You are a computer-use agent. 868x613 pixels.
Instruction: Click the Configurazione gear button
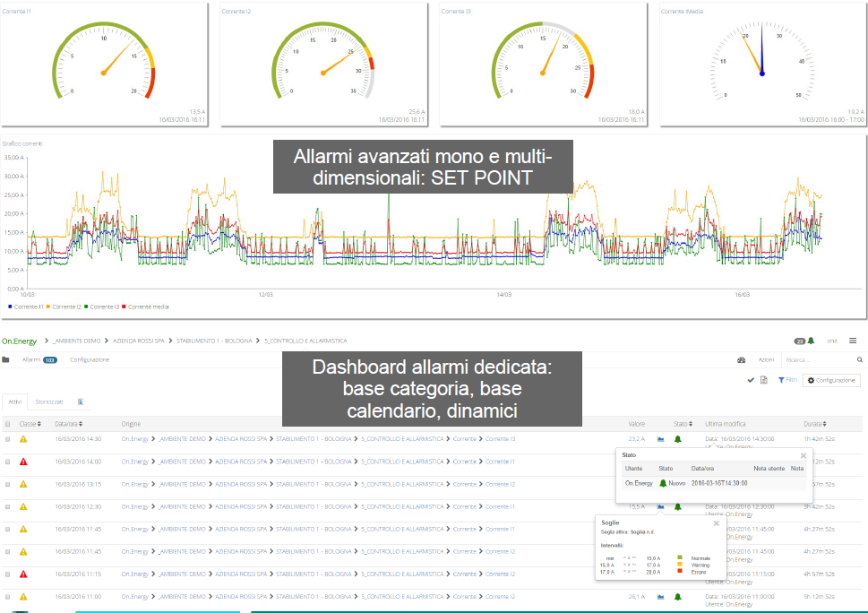tap(831, 380)
